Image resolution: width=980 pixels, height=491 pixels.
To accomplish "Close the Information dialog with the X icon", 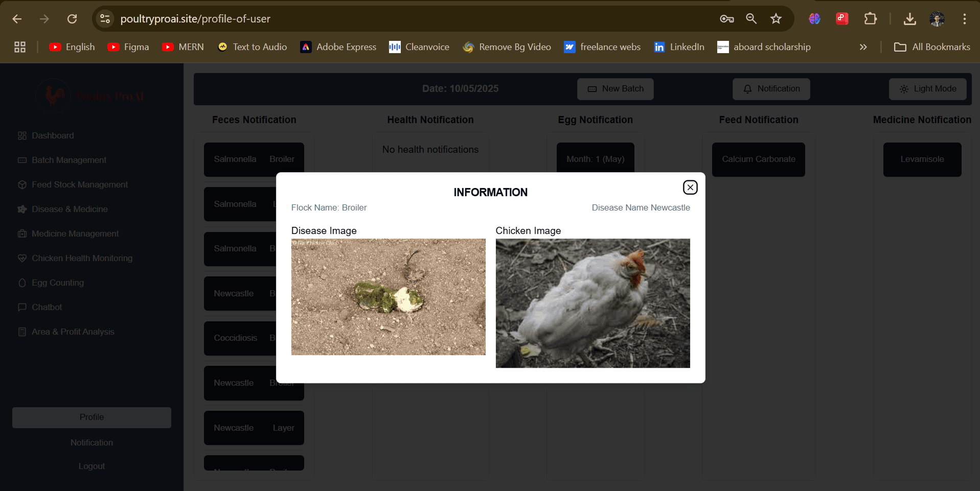I will 690,188.
